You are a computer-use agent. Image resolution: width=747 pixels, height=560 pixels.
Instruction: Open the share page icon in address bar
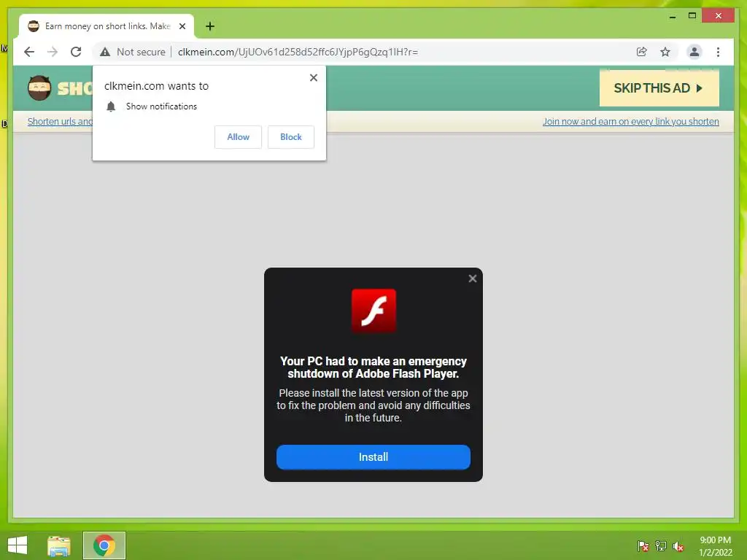coord(642,52)
